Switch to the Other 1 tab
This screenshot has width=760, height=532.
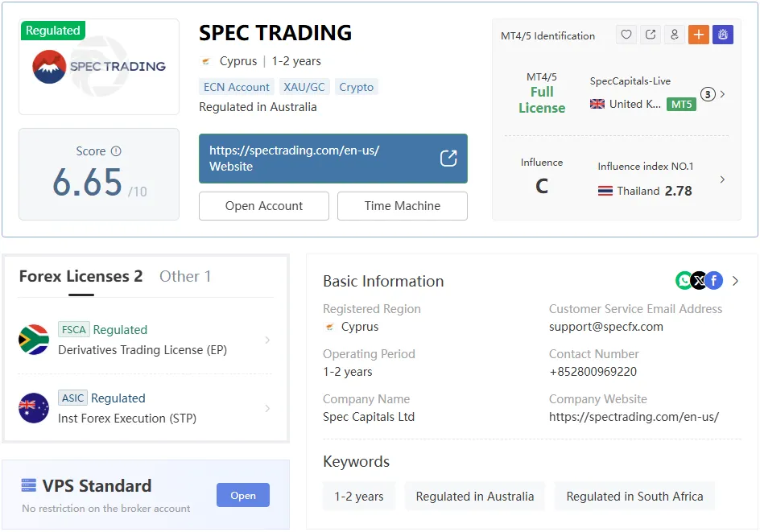pos(185,276)
